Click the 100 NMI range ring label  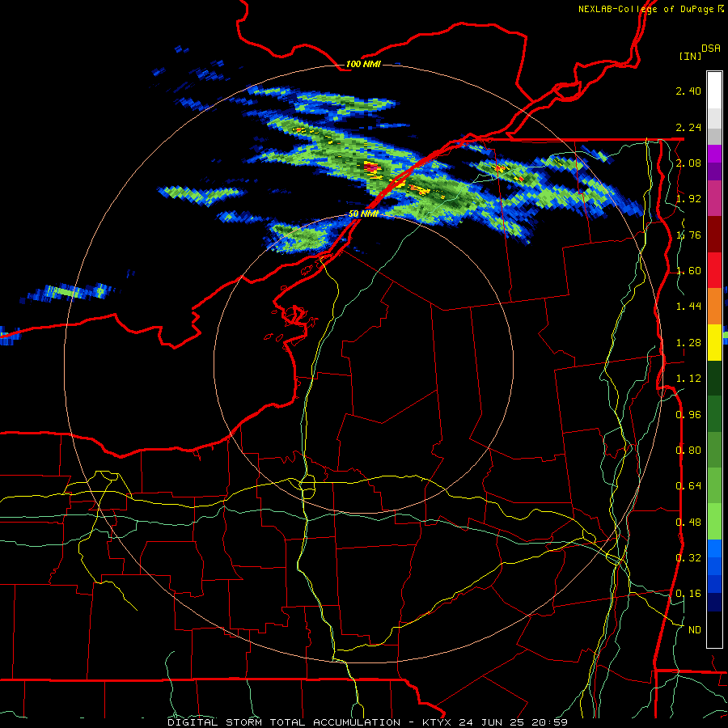click(x=363, y=64)
